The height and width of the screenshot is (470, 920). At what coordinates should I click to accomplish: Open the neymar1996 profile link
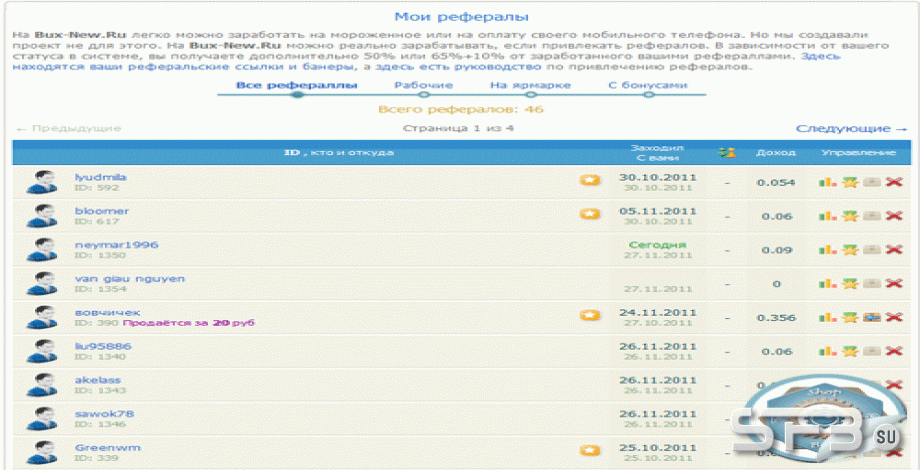pyautogui.click(x=117, y=245)
